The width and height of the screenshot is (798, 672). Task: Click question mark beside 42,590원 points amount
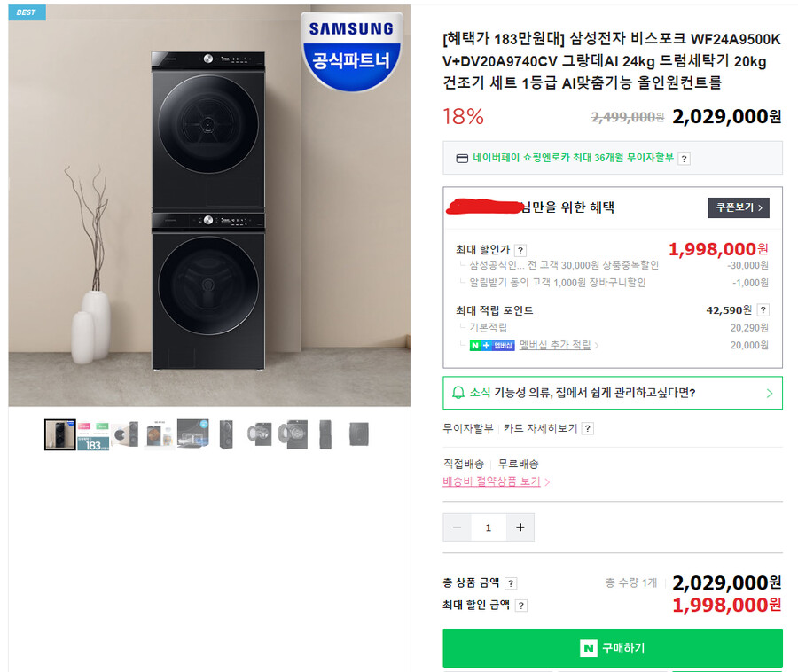[763, 309]
